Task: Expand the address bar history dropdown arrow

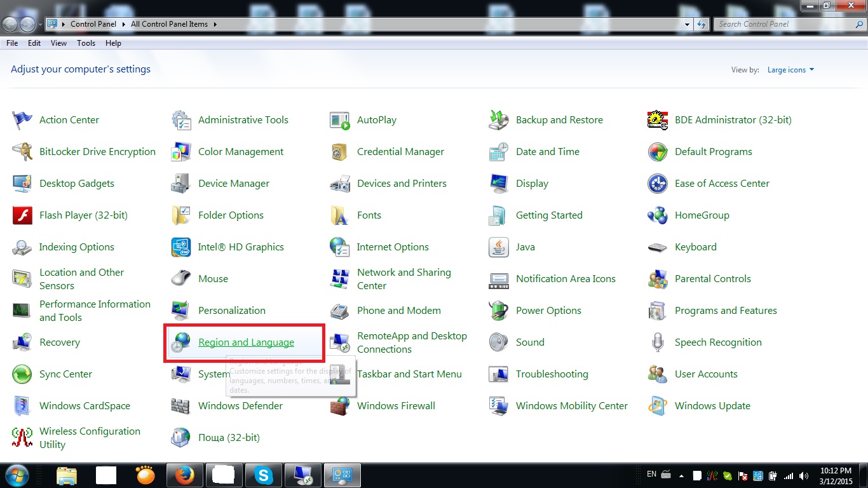Action: pos(688,24)
